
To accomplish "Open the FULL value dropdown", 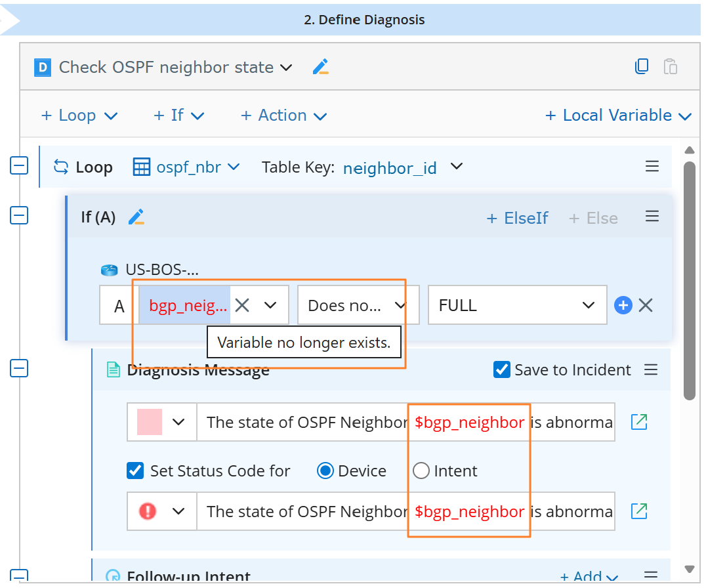I will 588,305.
